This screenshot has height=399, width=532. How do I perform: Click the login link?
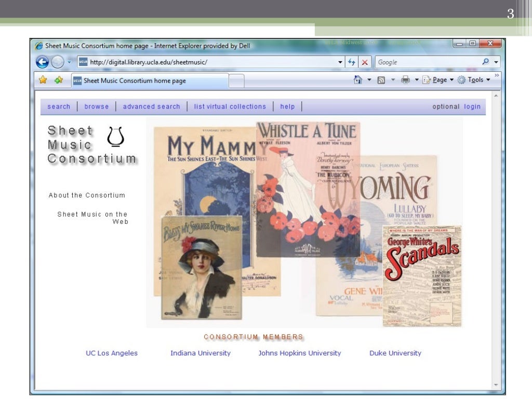pyautogui.click(x=472, y=107)
